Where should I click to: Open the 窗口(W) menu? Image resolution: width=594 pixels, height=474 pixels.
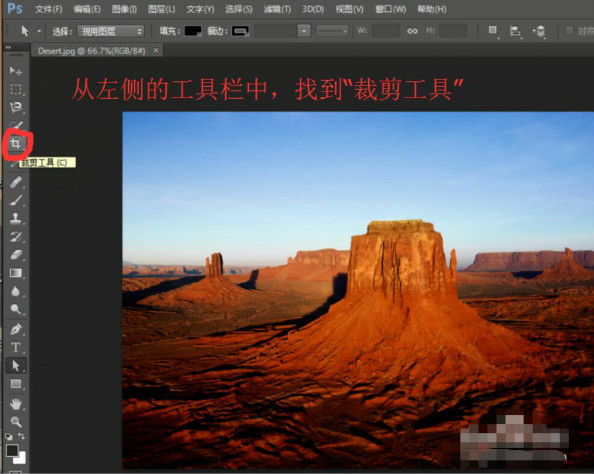390,9
